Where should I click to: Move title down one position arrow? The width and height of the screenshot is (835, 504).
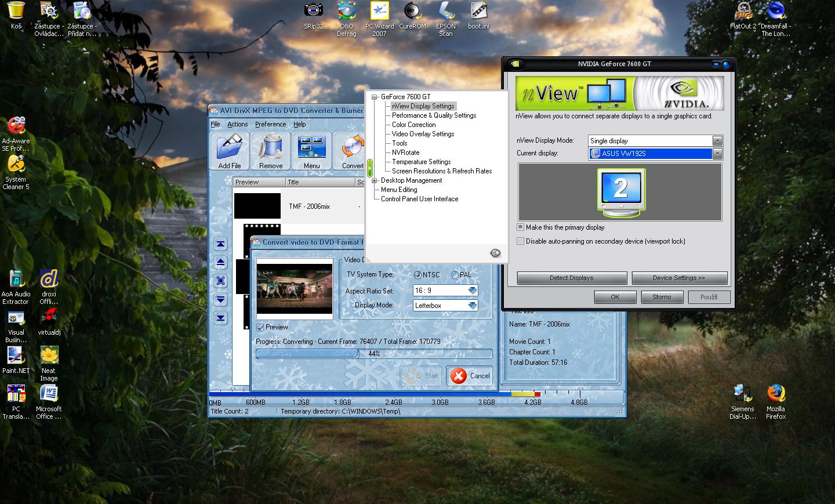pyautogui.click(x=220, y=300)
